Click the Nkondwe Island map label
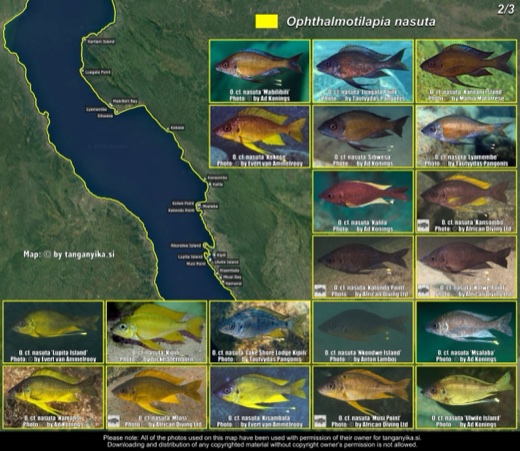This screenshot has height=451, width=520. pos(186,246)
